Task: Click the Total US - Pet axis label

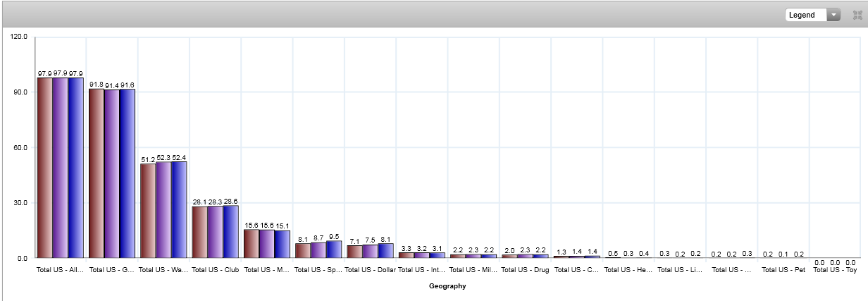Action: pyautogui.click(x=783, y=269)
